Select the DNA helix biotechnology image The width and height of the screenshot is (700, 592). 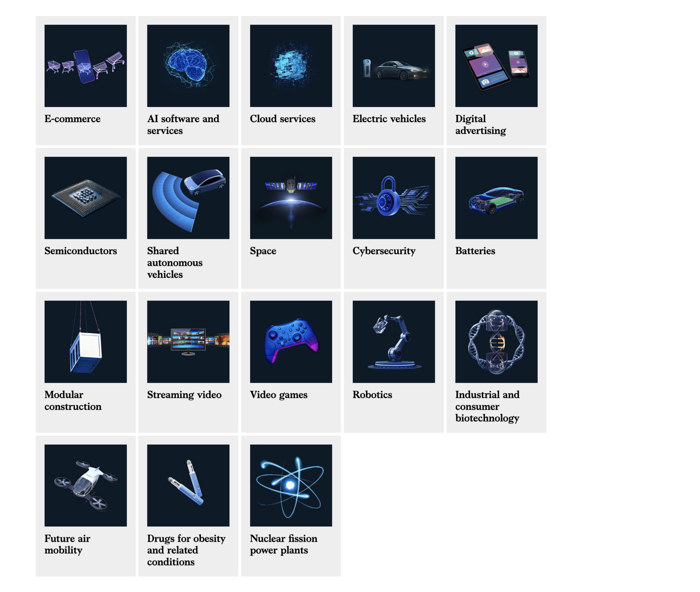496,342
